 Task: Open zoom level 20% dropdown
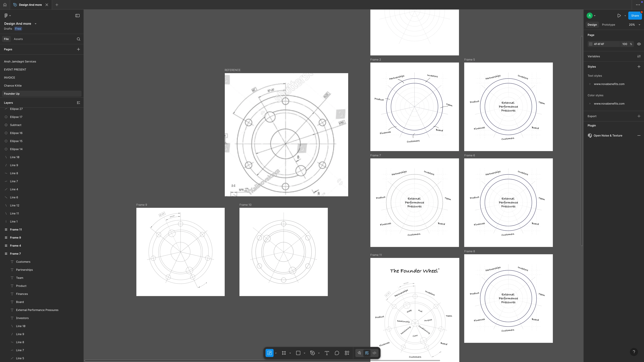tap(634, 25)
